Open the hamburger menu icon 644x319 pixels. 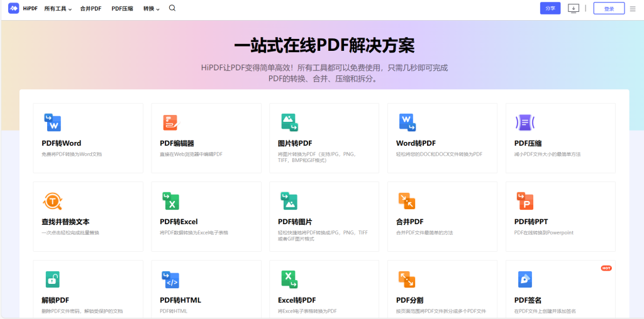[633, 9]
